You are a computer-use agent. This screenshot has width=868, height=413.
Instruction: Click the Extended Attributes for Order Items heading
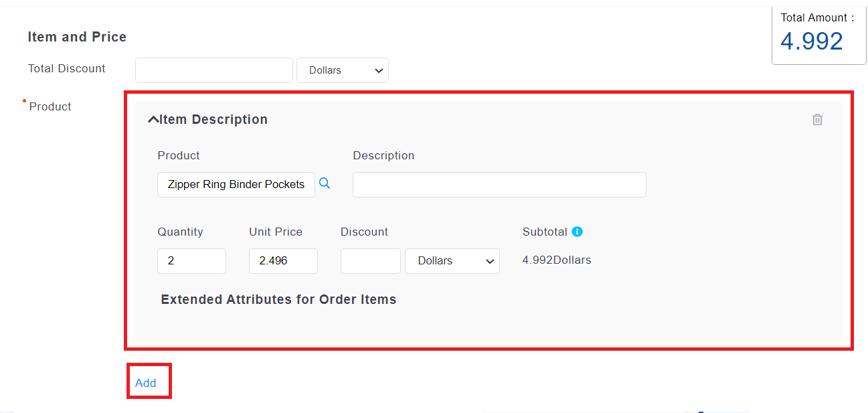[278, 299]
